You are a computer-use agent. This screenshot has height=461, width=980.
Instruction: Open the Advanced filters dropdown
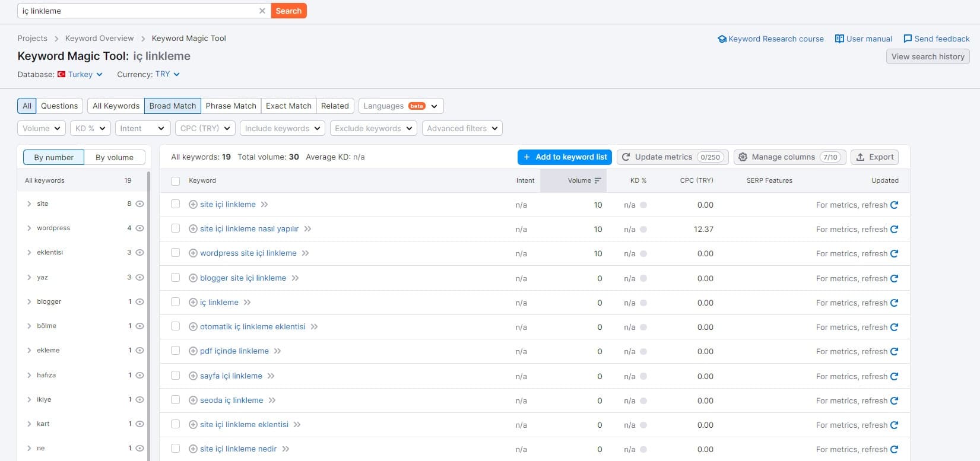click(x=462, y=128)
